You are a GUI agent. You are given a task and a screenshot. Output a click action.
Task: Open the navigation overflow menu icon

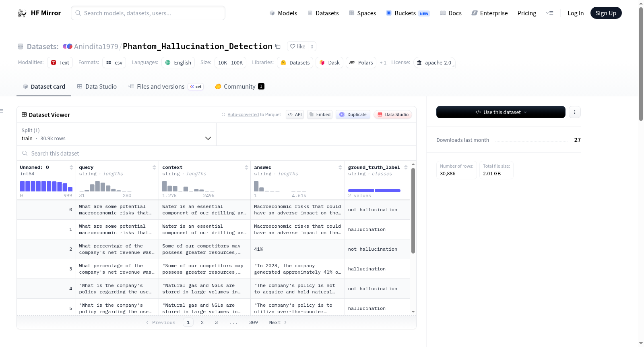[x=549, y=13]
